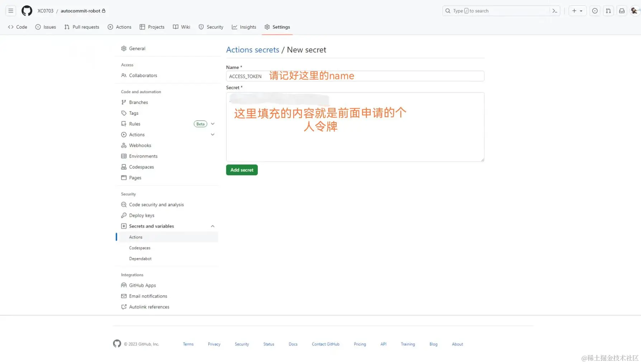Open footer API link

383,344
